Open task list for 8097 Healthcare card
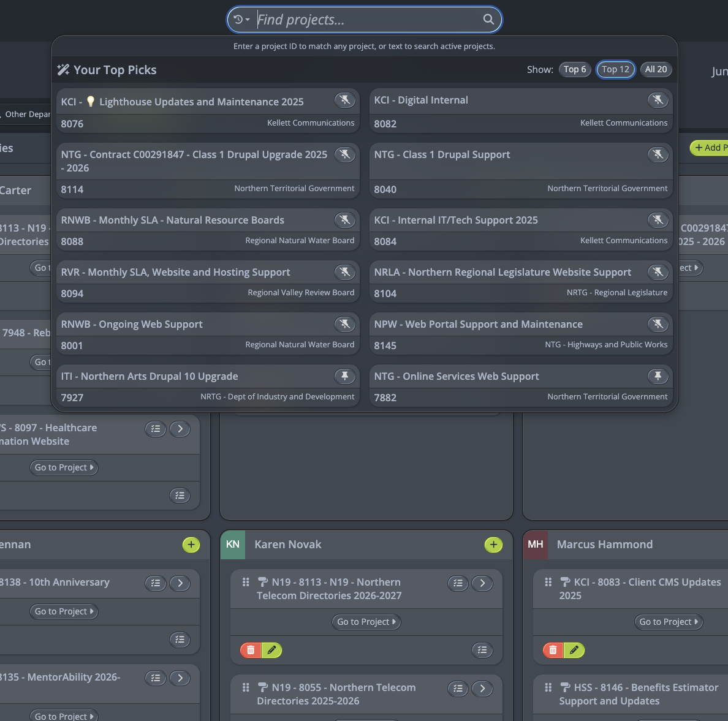Screen dimensions: 728x721 point(156,429)
